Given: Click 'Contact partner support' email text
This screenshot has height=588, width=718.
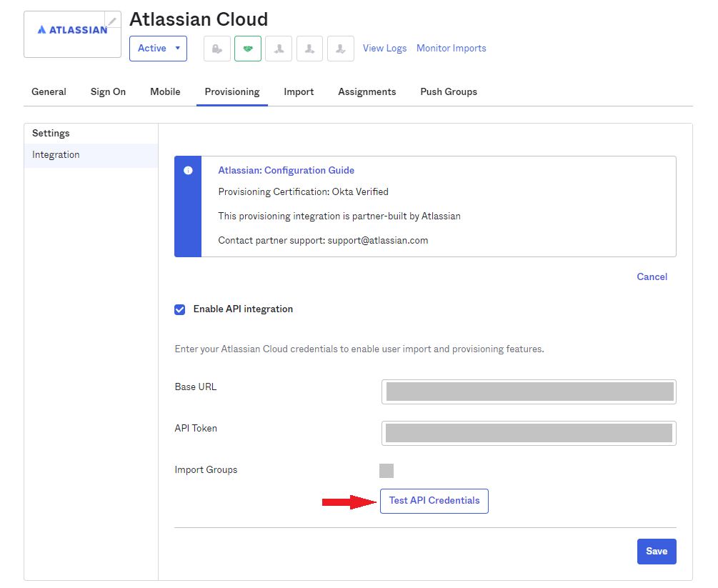Looking at the screenshot, I should [323, 241].
